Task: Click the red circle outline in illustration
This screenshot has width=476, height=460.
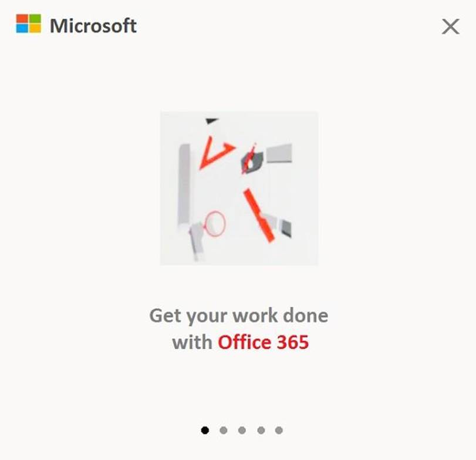Action: tap(215, 224)
